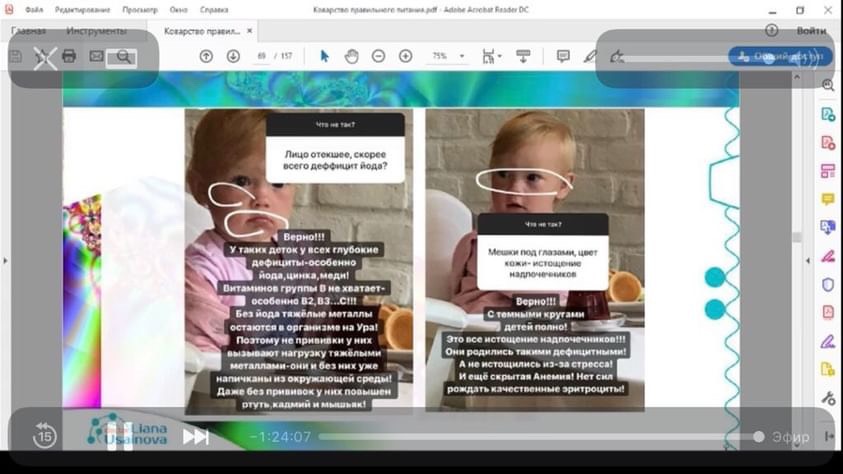This screenshot has height=474, width=843.
Task: Select the Коварство правил... document tab
Action: pos(202,31)
